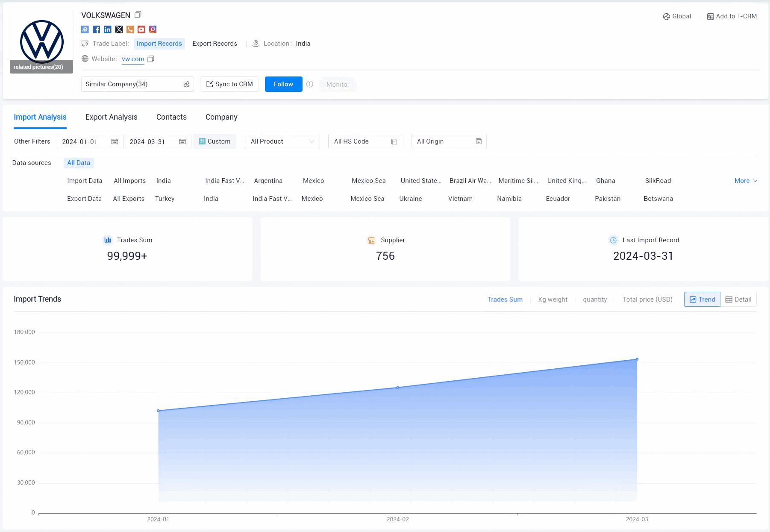Open the All HS Code selector
770x532 pixels.
tap(365, 141)
